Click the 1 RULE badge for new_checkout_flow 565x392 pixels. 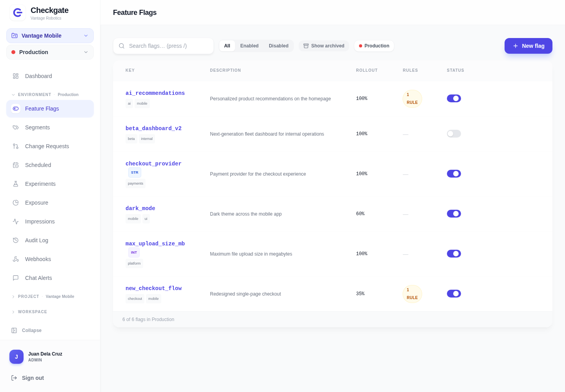[x=412, y=294]
